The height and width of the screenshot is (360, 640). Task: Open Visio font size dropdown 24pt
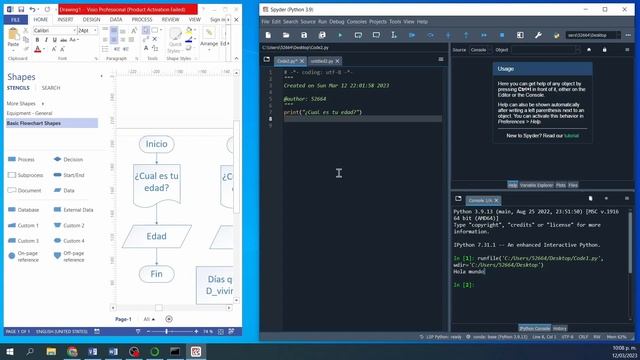coord(95,31)
